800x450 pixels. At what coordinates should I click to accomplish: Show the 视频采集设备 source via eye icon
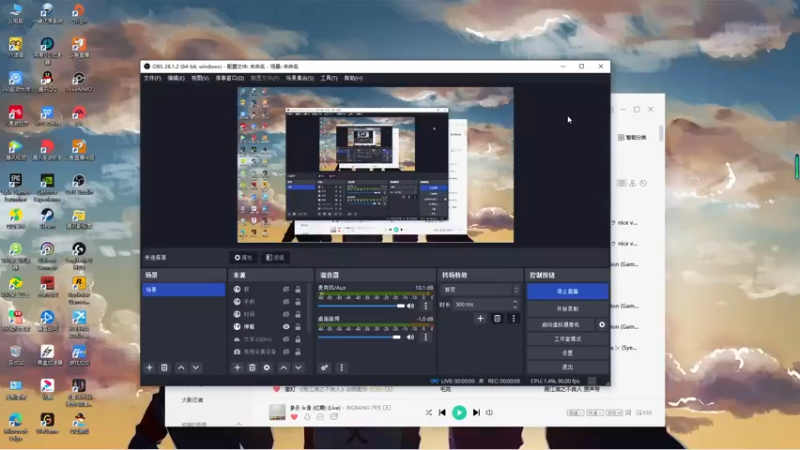[286, 352]
